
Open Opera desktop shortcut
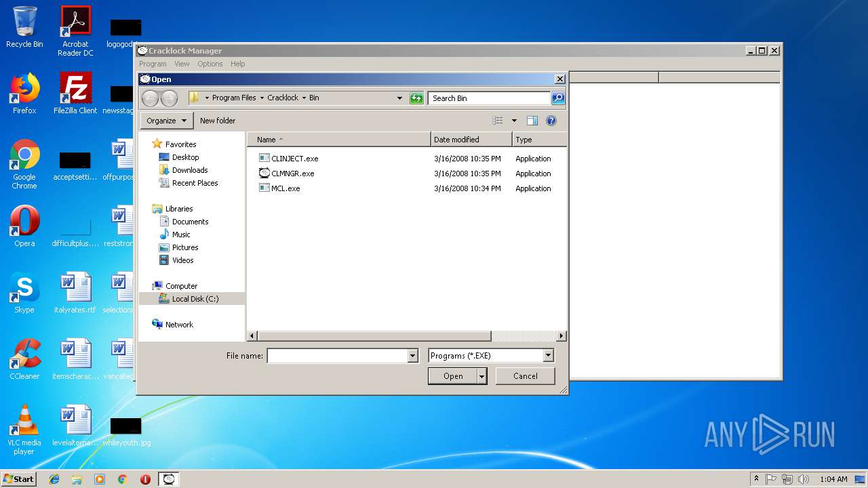click(x=24, y=226)
